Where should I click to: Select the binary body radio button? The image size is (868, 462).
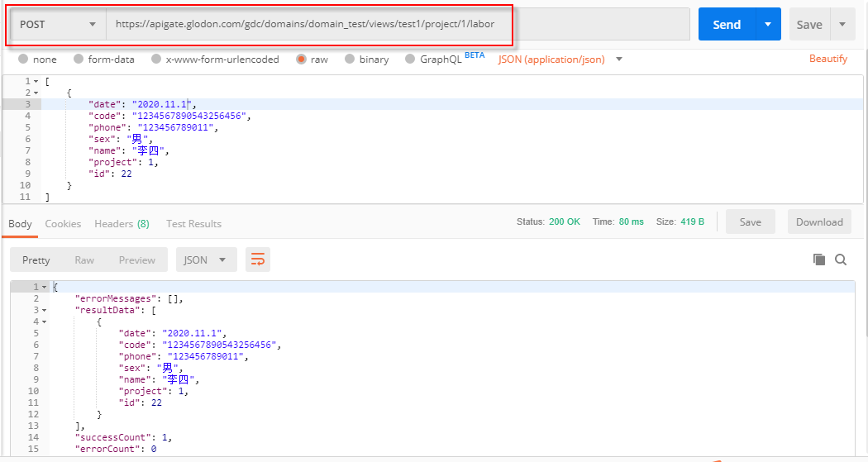pyautogui.click(x=350, y=60)
